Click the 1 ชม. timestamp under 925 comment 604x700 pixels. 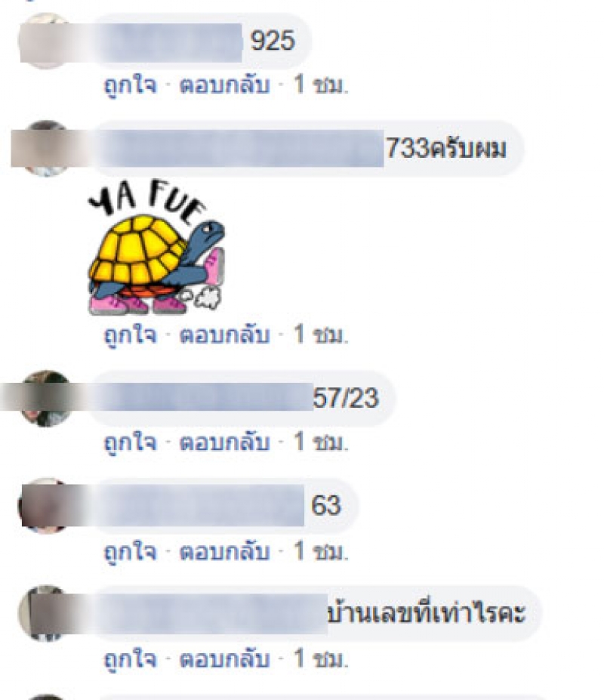coord(320,85)
